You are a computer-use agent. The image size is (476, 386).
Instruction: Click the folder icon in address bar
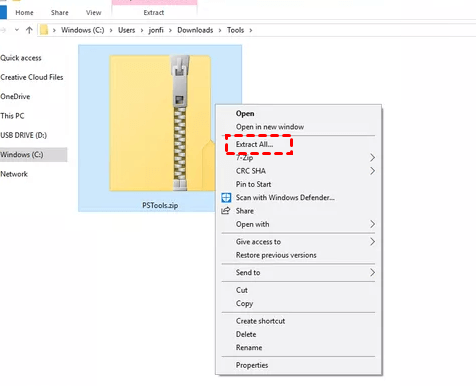pos(44,30)
